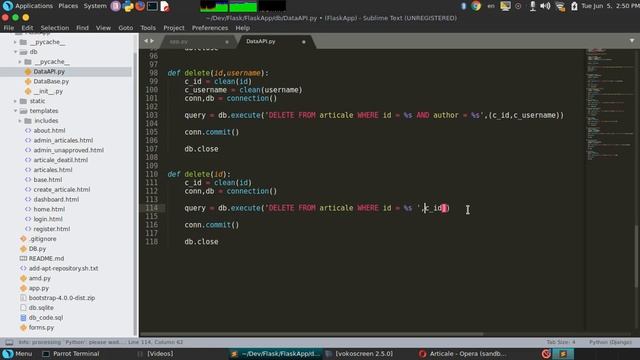640x360 pixels.
Task: Open Python (Django) syntax selector
Action: [x=610, y=342]
